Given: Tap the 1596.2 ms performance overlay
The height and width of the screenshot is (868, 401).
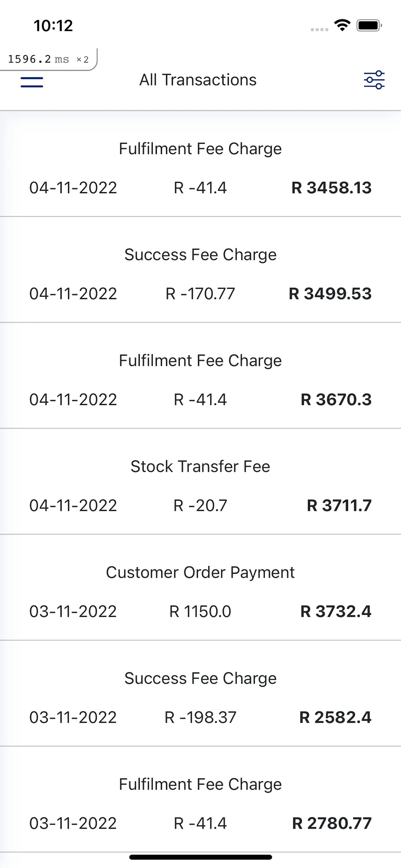Looking at the screenshot, I should (x=48, y=59).
